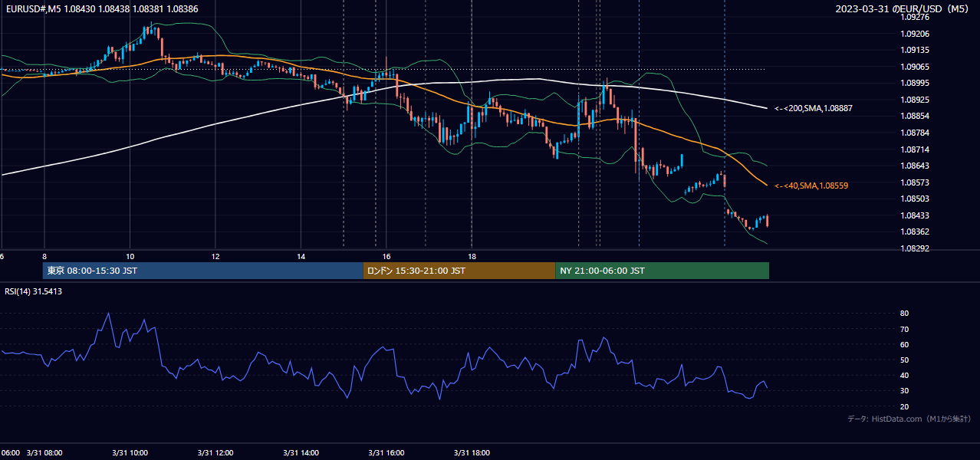This screenshot has width=980, height=460.
Task: Click price axis value 1.08854
Action: tap(915, 116)
